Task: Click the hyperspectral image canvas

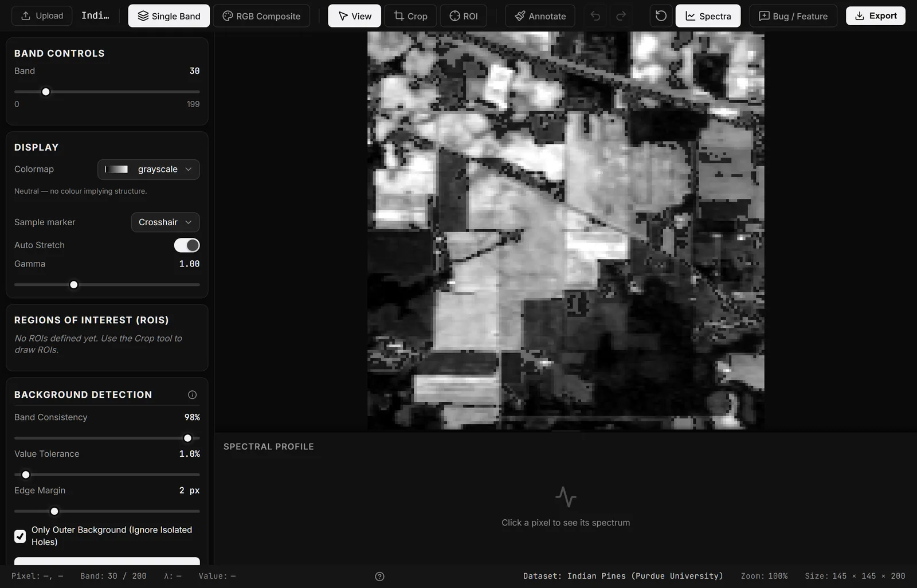Action: tap(566, 230)
